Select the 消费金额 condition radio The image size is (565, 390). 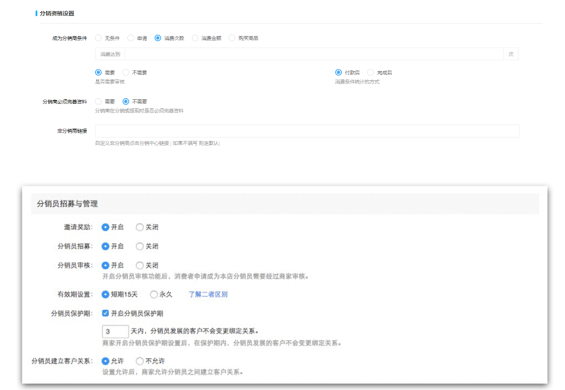tap(195, 38)
